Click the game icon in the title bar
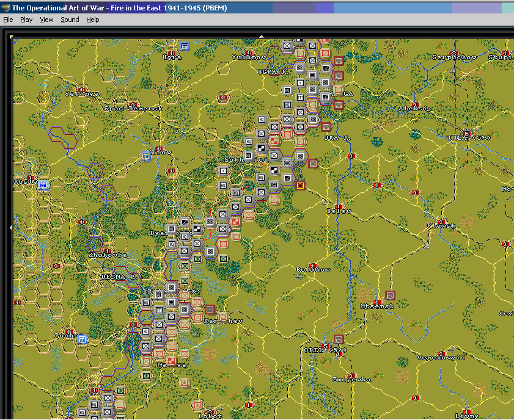The width and height of the screenshot is (514, 420). coord(6,7)
